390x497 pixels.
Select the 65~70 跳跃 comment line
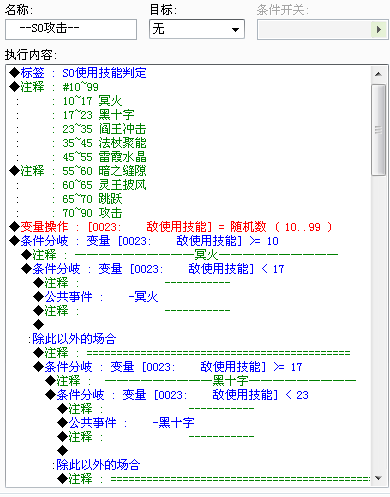[69, 199]
